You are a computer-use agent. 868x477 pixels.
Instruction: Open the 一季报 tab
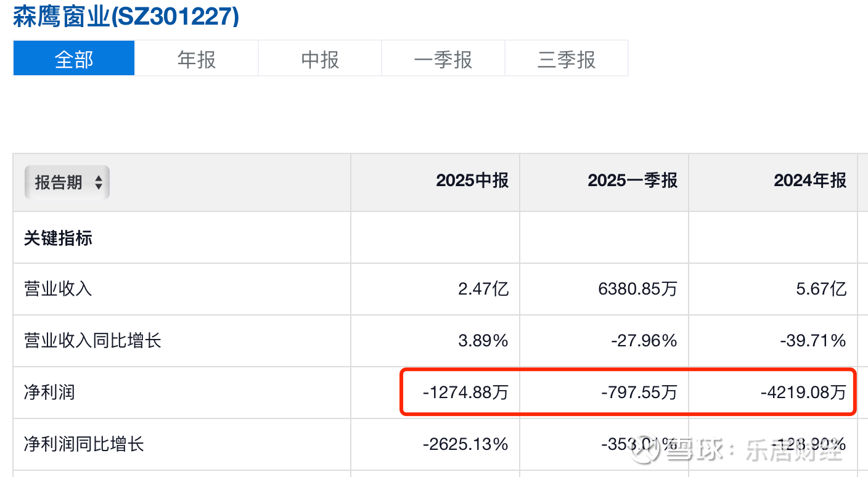443,59
